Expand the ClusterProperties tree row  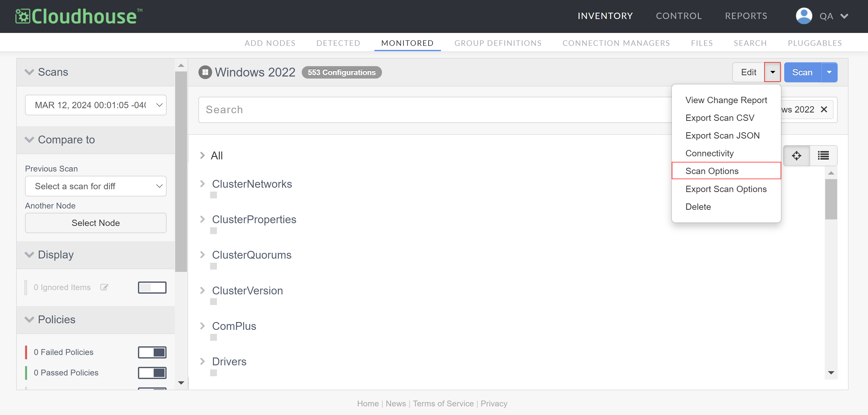click(202, 219)
